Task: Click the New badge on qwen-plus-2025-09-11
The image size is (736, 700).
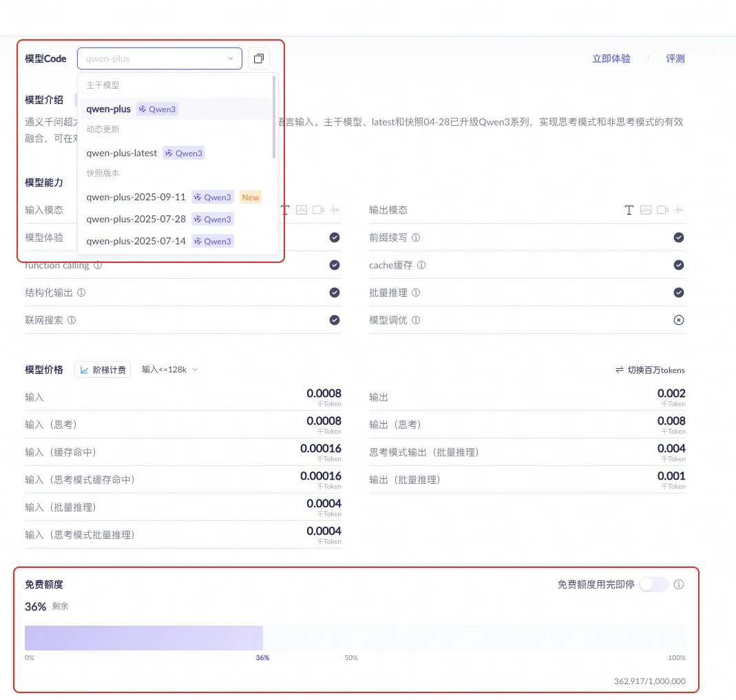Action: pyautogui.click(x=250, y=198)
